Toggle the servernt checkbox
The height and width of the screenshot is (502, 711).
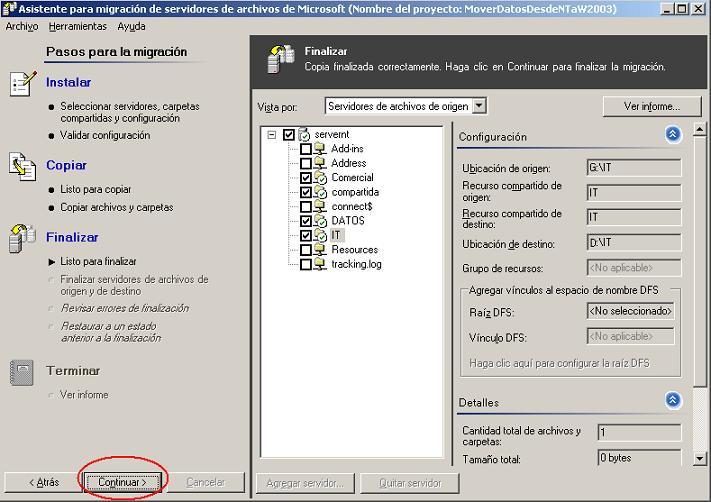click(288, 135)
